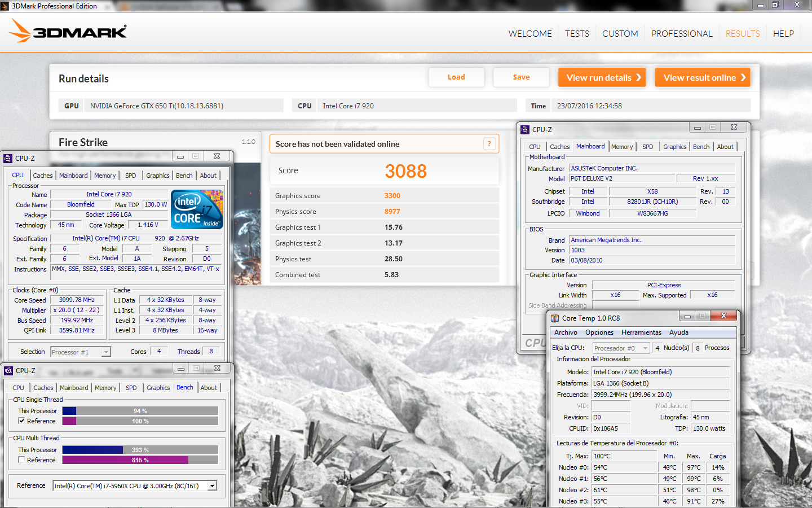Click This Processor single thread 94% bar
812x508 pixels.
coord(140,411)
